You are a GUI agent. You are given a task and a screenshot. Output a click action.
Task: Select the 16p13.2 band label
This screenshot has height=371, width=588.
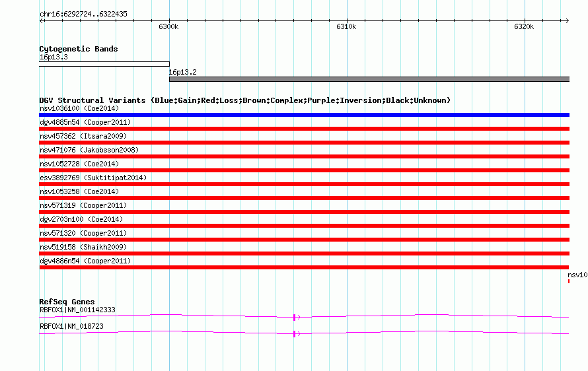[182, 73]
